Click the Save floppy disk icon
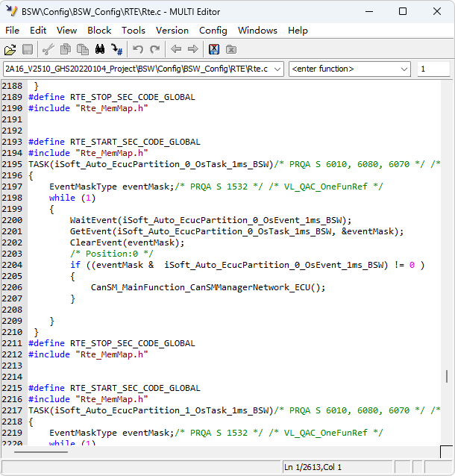The height and width of the screenshot is (476, 455). pyautogui.click(x=28, y=49)
